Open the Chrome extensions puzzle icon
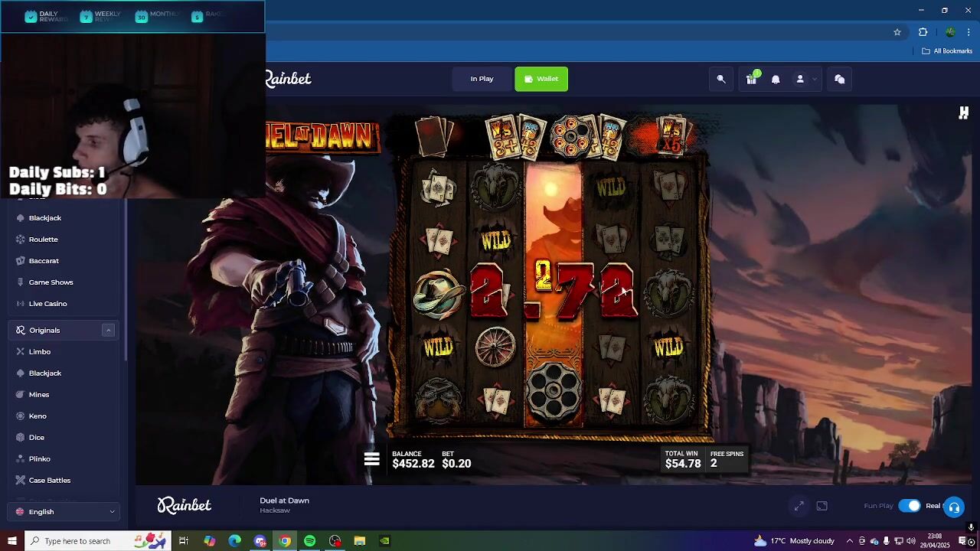 923,32
